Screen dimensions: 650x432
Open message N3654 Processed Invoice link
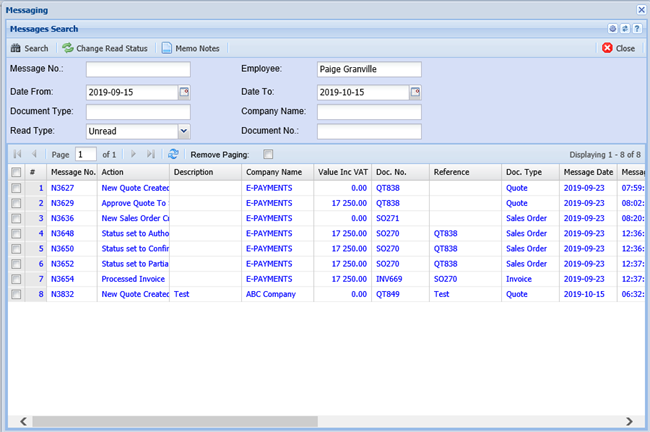click(x=134, y=279)
